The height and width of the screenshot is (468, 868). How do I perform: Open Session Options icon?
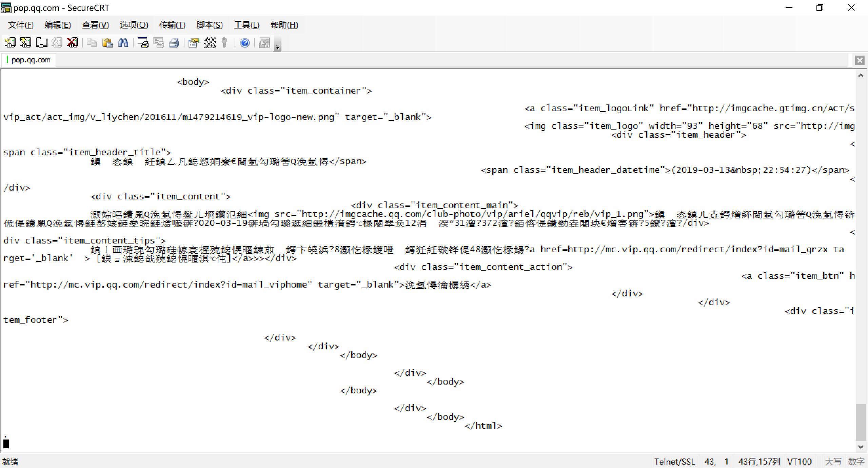pos(194,43)
